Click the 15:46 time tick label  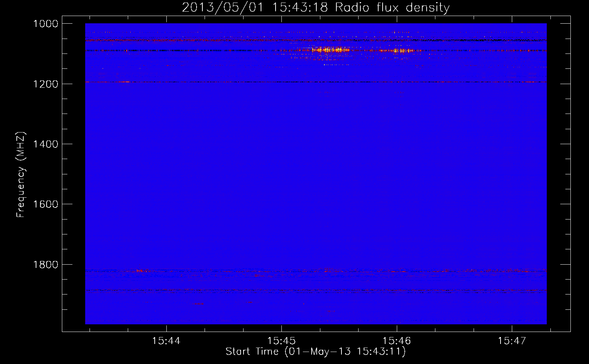click(396, 341)
